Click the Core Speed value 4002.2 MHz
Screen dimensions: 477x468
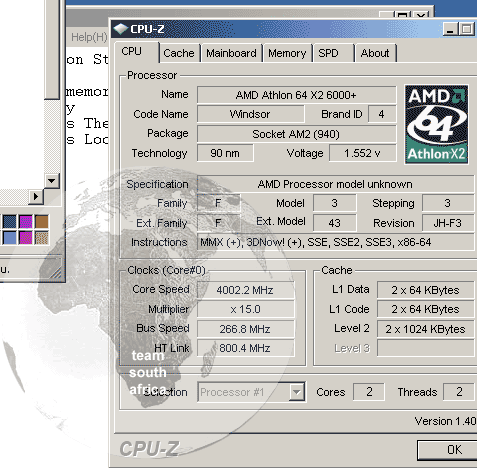coord(246,290)
